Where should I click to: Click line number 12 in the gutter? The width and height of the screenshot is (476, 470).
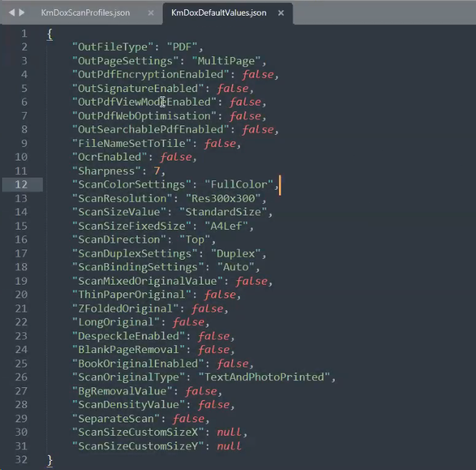24,185
